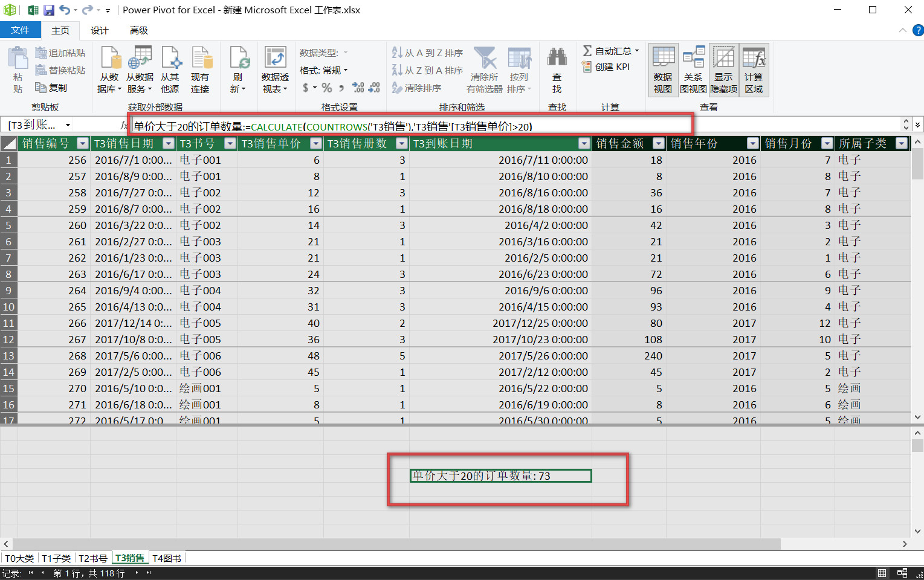Select the measure cell 单价大于20的订单数量: 73
Image resolution: width=924 pixels, height=580 pixels.
tap(500, 476)
